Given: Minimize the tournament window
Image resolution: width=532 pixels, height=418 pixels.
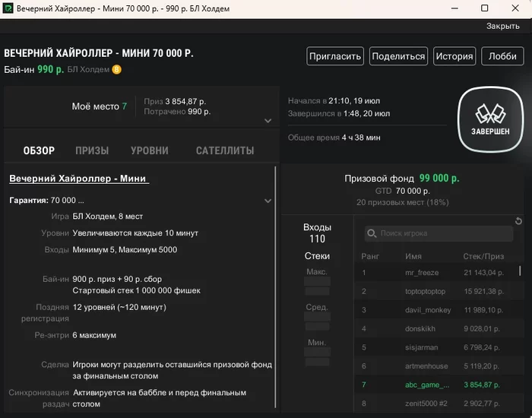Looking at the screenshot, I should 454,8.
